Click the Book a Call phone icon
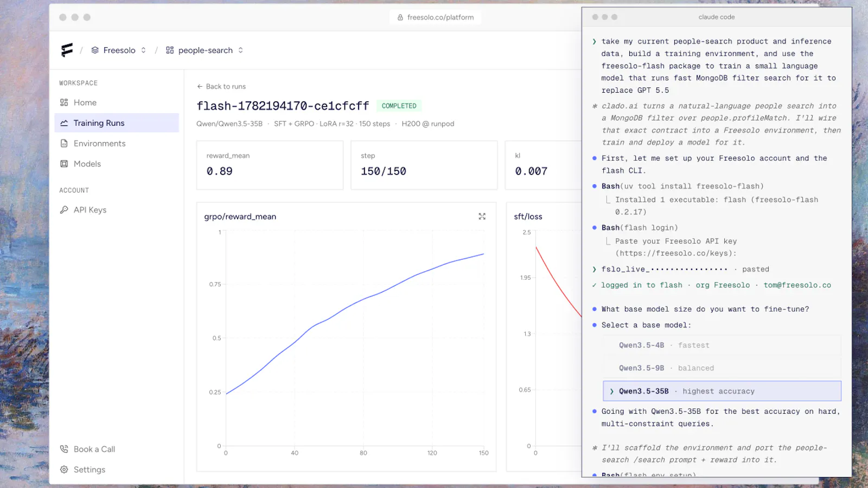This screenshot has height=488, width=868. [64, 449]
